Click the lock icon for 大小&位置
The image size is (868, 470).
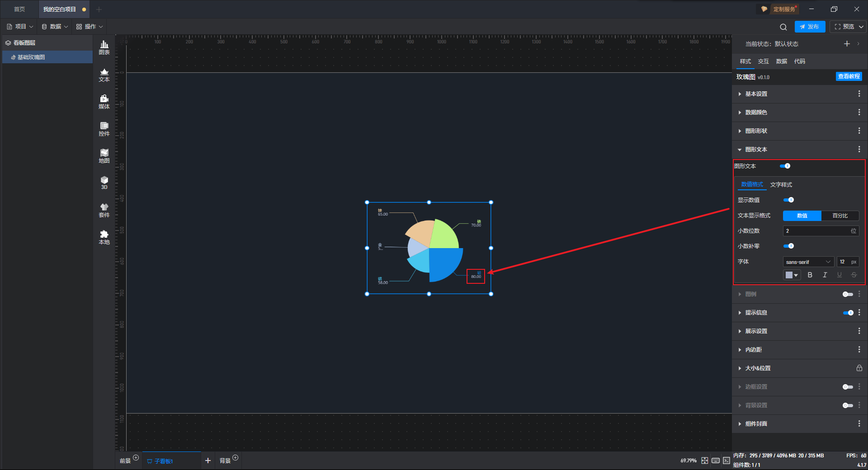coord(859,368)
